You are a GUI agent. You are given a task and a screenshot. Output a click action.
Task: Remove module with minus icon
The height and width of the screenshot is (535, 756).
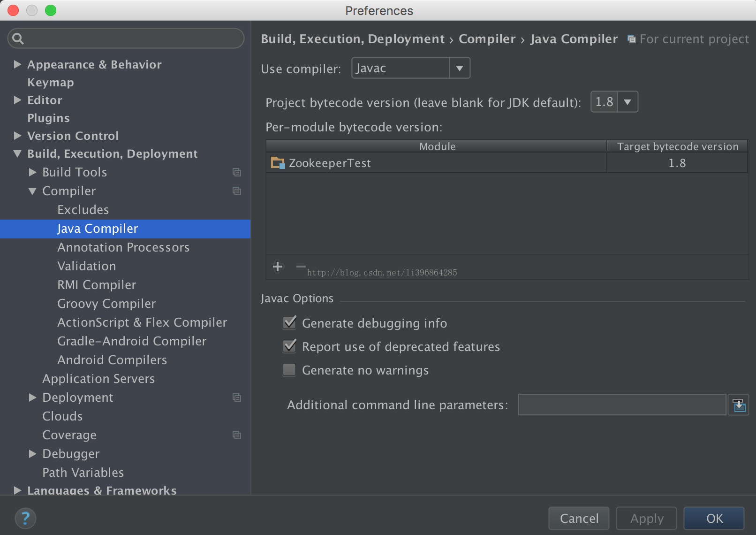click(x=301, y=266)
